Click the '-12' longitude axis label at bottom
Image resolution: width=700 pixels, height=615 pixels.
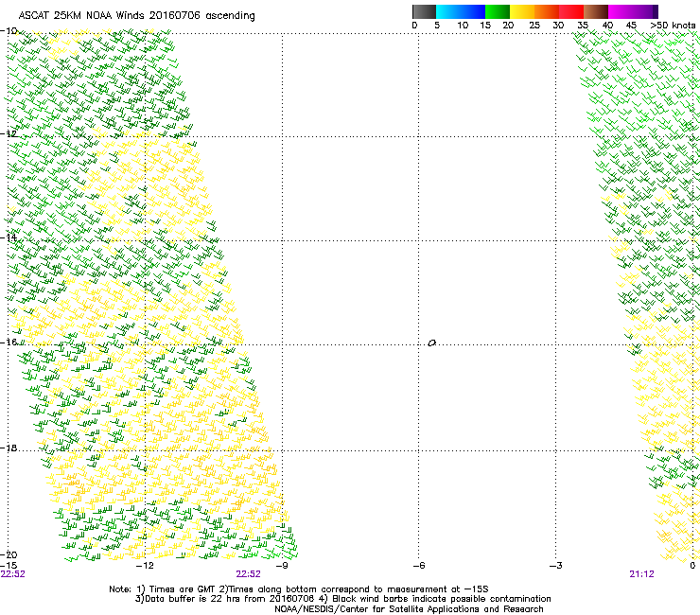point(145,566)
